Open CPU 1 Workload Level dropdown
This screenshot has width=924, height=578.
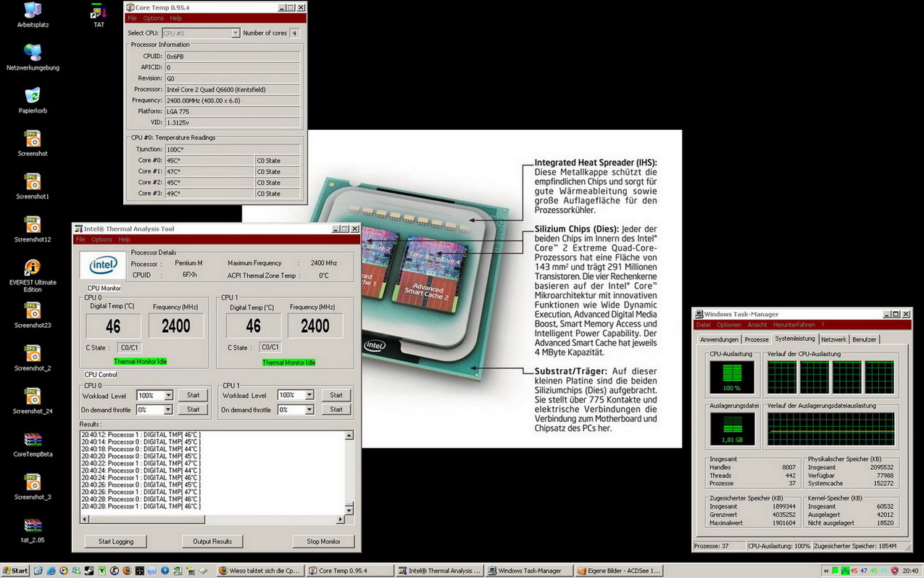click(x=309, y=395)
